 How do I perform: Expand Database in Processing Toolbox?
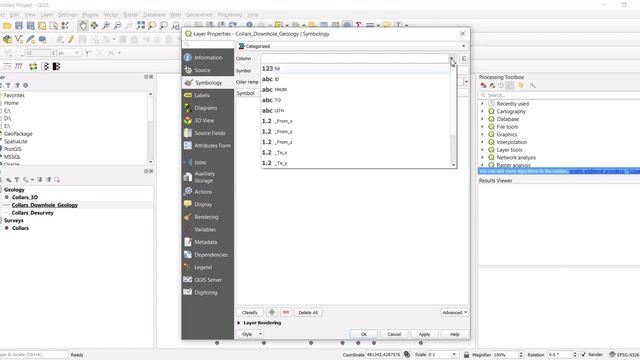pyautogui.click(x=482, y=119)
